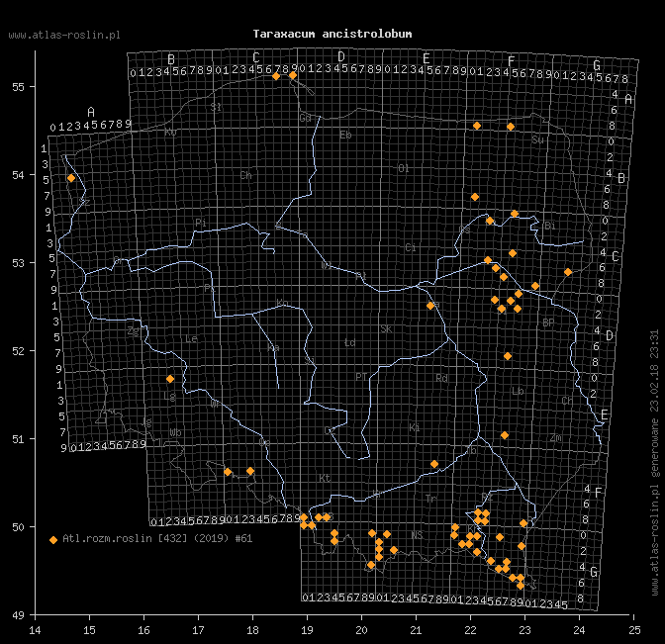Click the orange diamond in the legend
665x644 pixels.
53,540
